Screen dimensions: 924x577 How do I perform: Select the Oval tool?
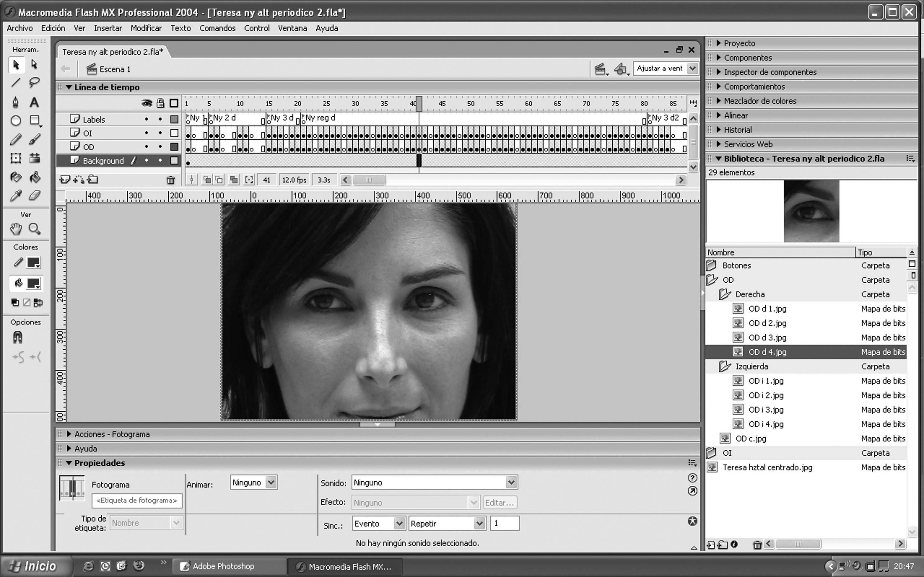click(16, 121)
